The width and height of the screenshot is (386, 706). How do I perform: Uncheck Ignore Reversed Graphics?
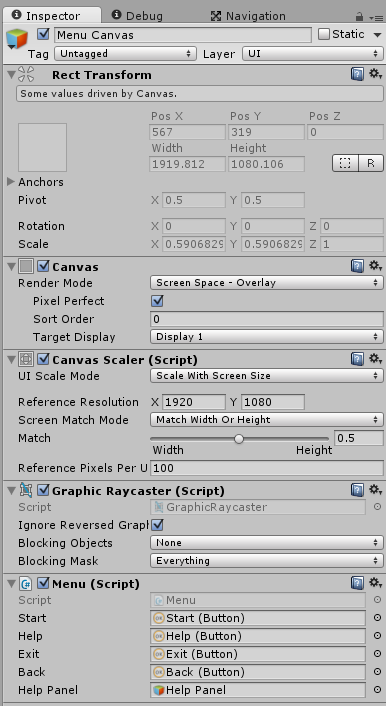pos(158,525)
